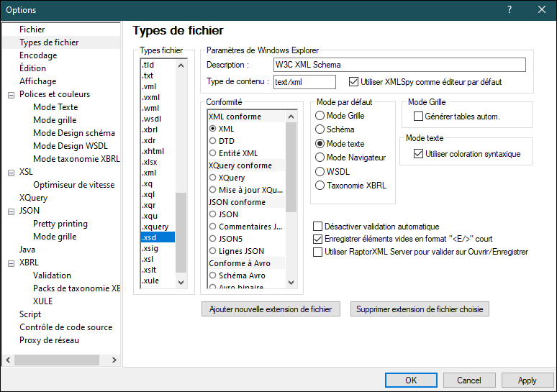557x392 pixels.
Task: Go to Contrôle de code source page
Action: pos(65,327)
